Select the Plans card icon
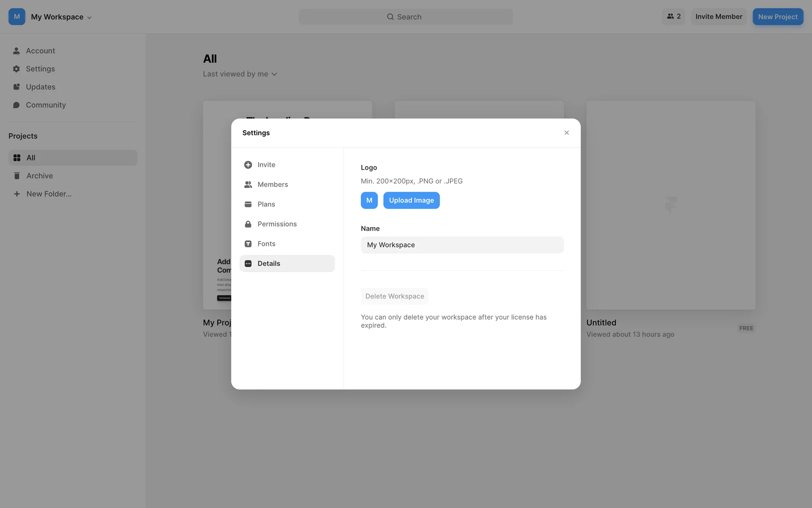Screen dimensions: 812x508 (248, 204)
